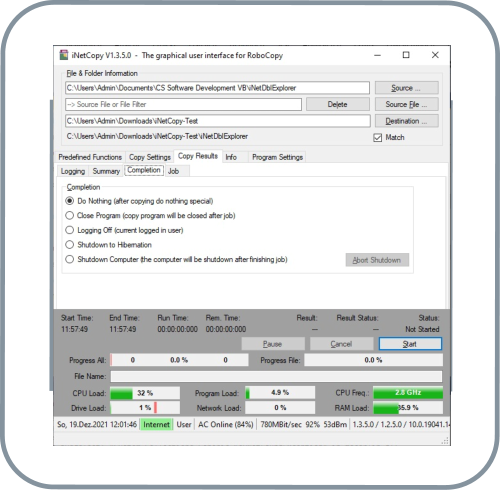
Task: Click the Rem. Time value
Action: [x=226, y=329]
